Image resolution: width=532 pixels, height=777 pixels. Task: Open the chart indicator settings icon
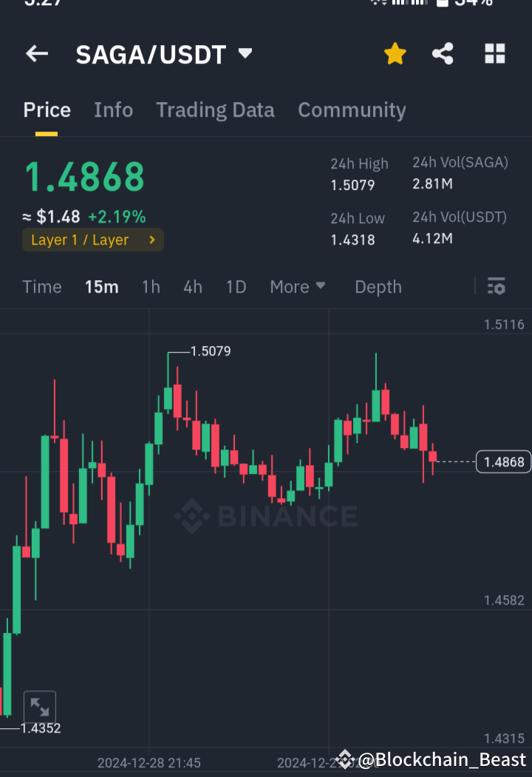pos(497,287)
